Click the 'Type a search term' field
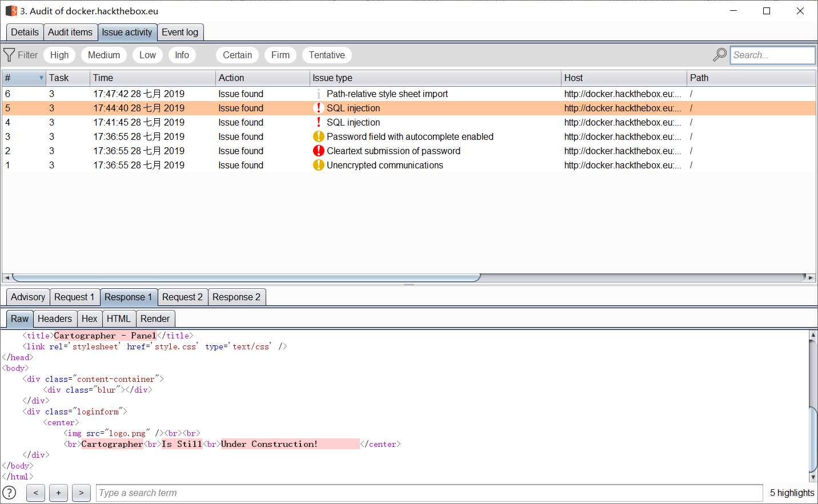 429,493
